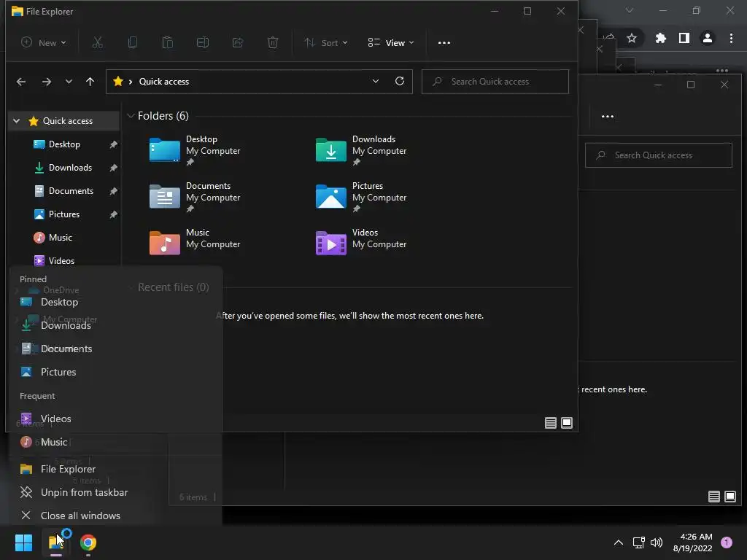This screenshot has height=560, width=747.
Task: Open the Pictures folder tile
Action: pos(362,197)
